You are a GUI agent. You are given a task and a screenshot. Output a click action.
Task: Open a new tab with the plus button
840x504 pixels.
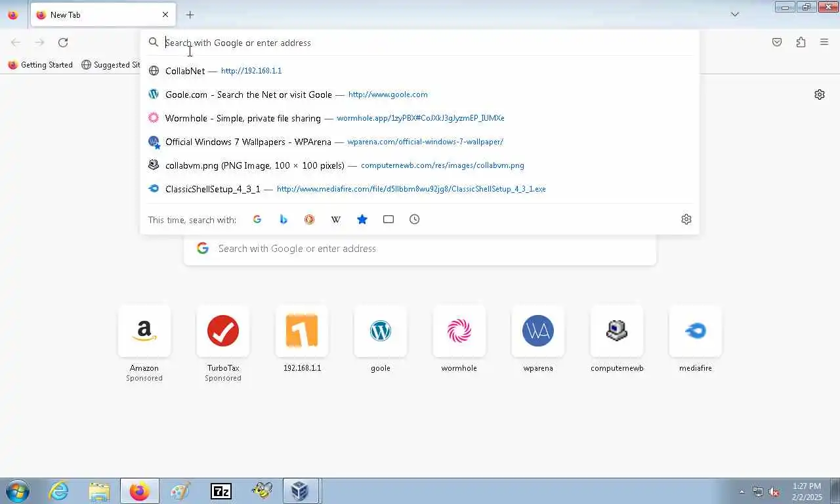pyautogui.click(x=190, y=14)
